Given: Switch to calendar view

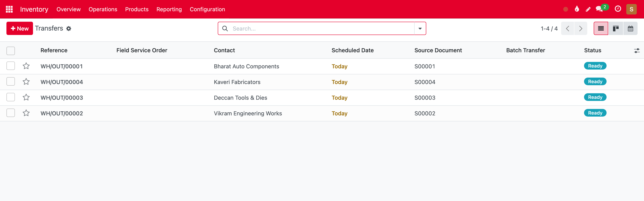Looking at the screenshot, I should coord(630,29).
